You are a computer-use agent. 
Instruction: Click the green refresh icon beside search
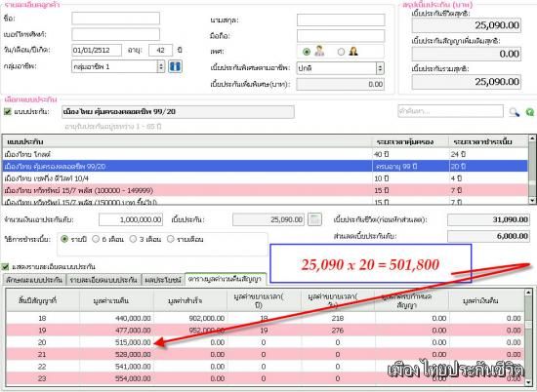coord(530,112)
